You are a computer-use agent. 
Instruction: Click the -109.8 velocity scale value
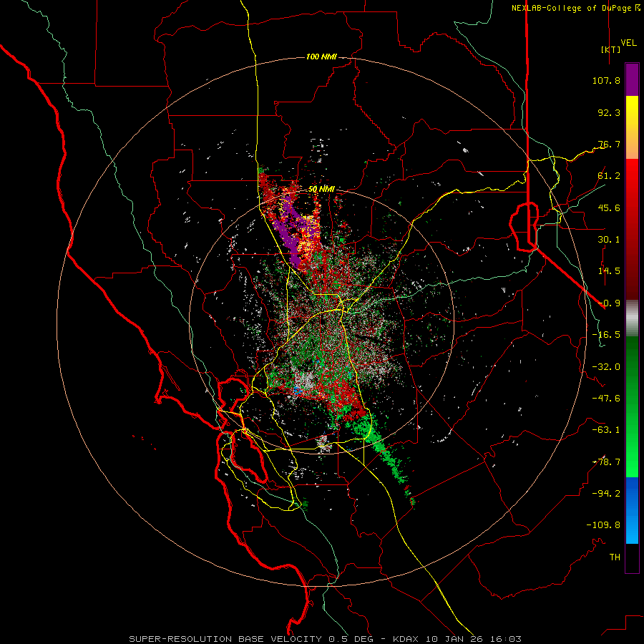pyautogui.click(x=603, y=525)
